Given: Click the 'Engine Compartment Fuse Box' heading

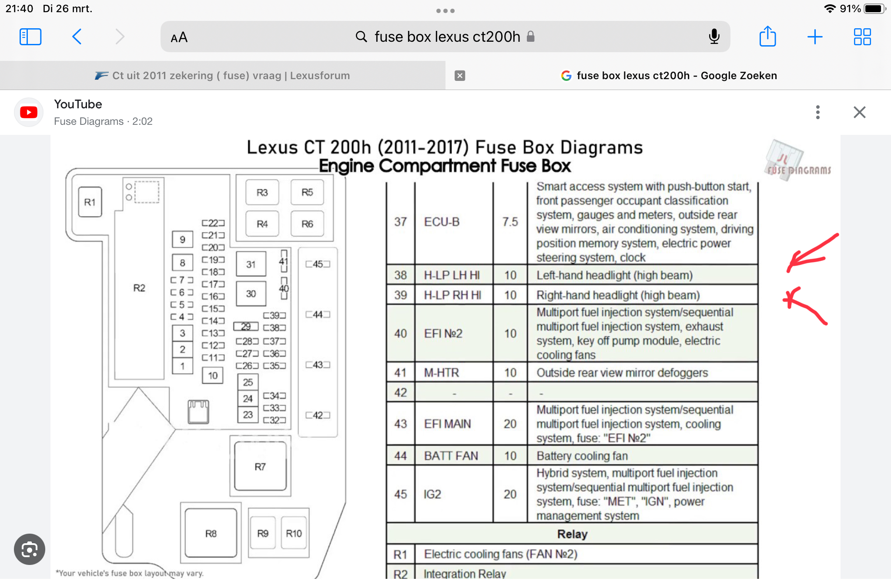Looking at the screenshot, I should pos(445,166).
